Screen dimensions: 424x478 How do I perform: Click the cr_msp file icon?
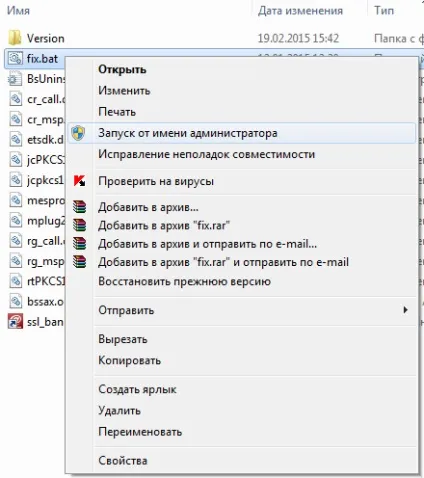coord(15,119)
